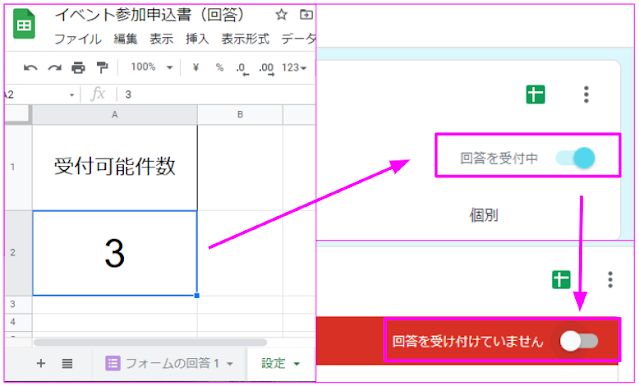Click the formula bar showing 3

coord(216,95)
